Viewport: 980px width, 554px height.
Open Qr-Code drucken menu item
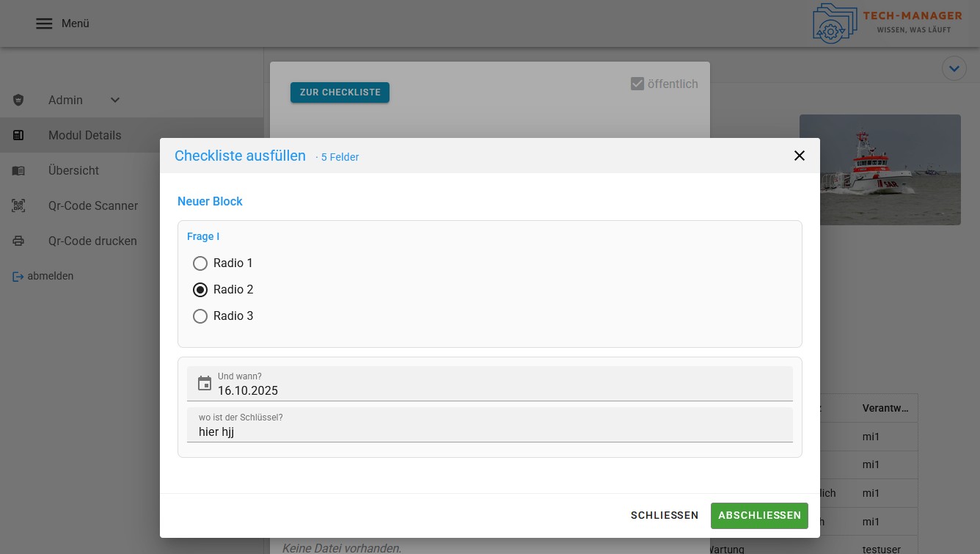coord(92,241)
